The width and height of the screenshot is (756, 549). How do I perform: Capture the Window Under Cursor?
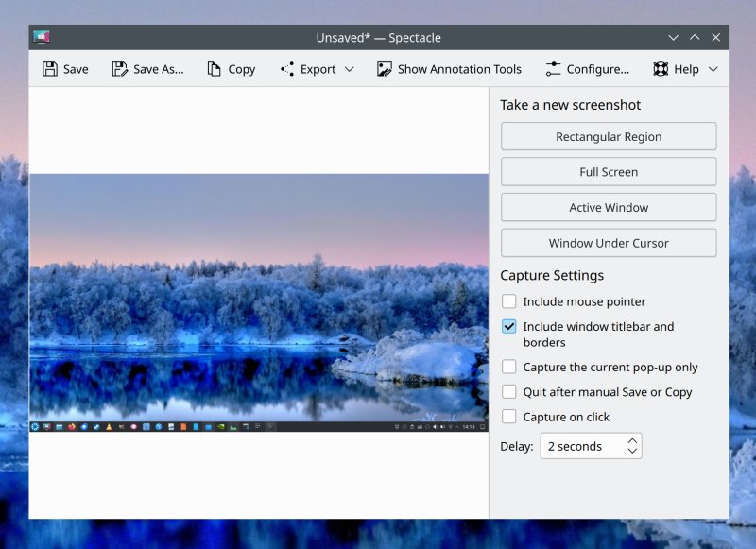(x=609, y=243)
